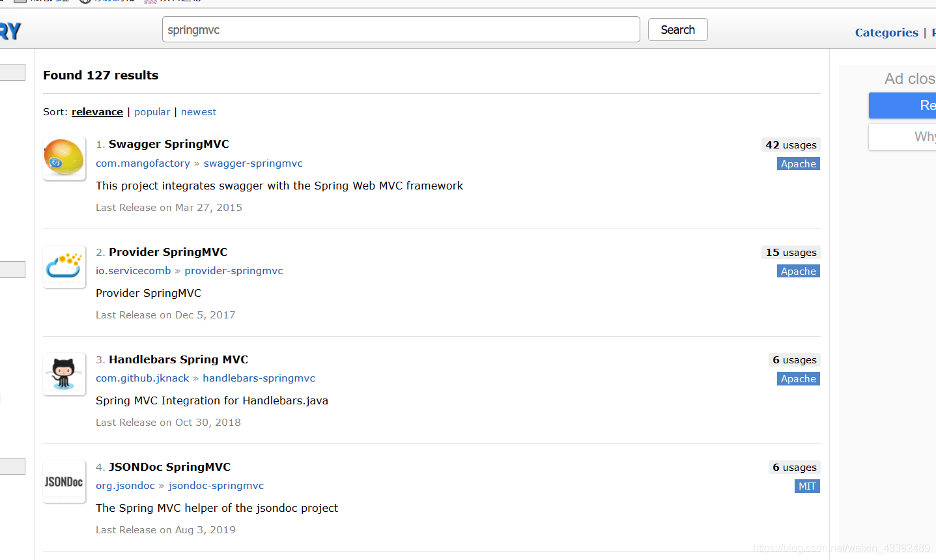Open the swagger-springmvc artifact link
Image resolution: width=936 pixels, height=560 pixels.
click(x=253, y=163)
